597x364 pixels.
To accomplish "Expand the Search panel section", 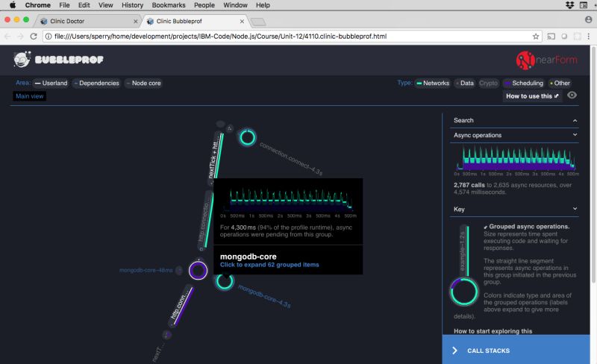I will pos(514,120).
